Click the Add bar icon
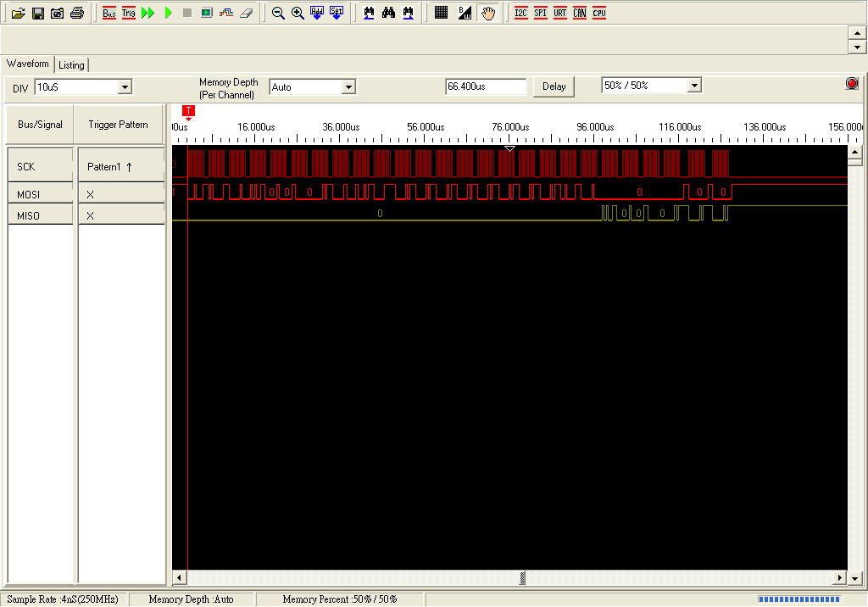 pos(317,14)
